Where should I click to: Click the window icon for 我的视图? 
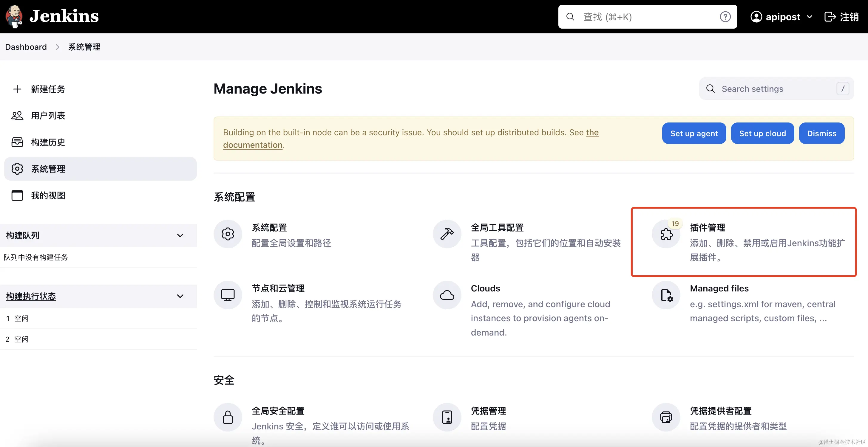(17, 195)
